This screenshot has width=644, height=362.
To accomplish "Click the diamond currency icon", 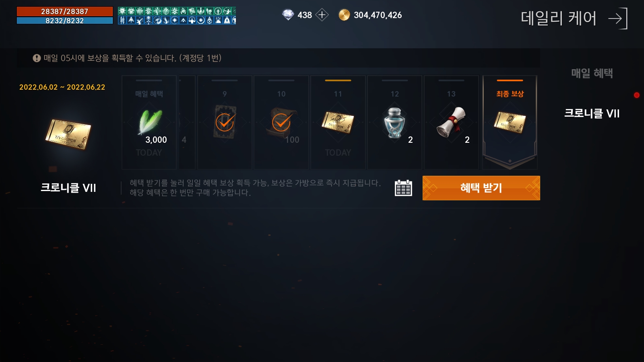I will (x=288, y=15).
